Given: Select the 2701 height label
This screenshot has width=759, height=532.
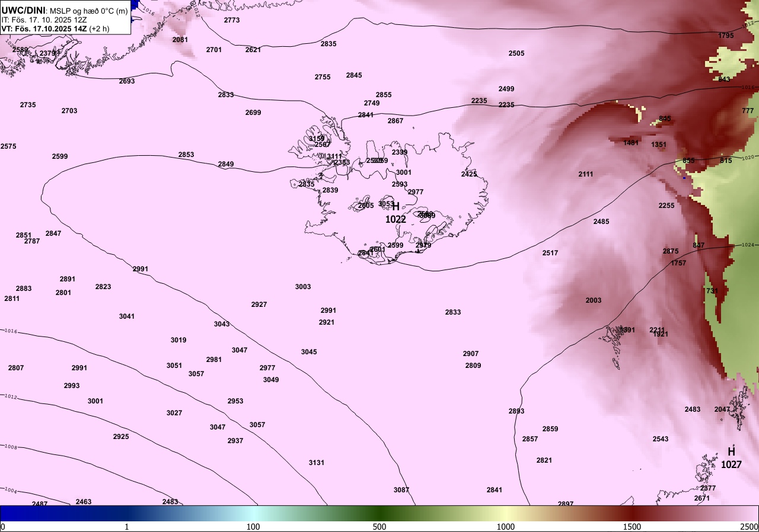Looking at the screenshot, I should pyautogui.click(x=214, y=50).
